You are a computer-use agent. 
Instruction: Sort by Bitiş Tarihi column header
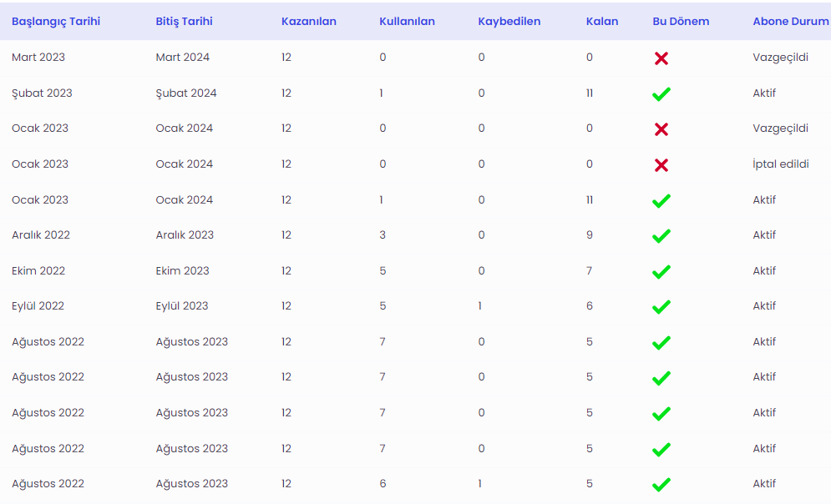tap(184, 21)
